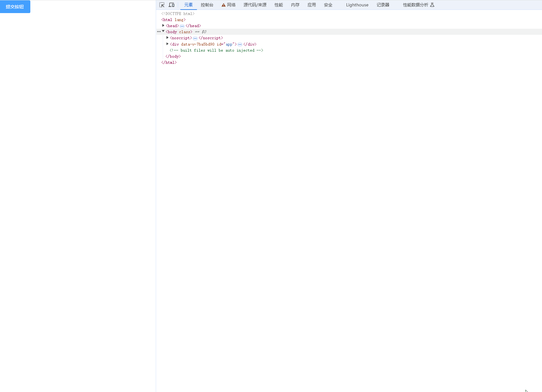The height and width of the screenshot is (392, 542).
Task: Open the Lighthouse tab
Action: coord(357,5)
